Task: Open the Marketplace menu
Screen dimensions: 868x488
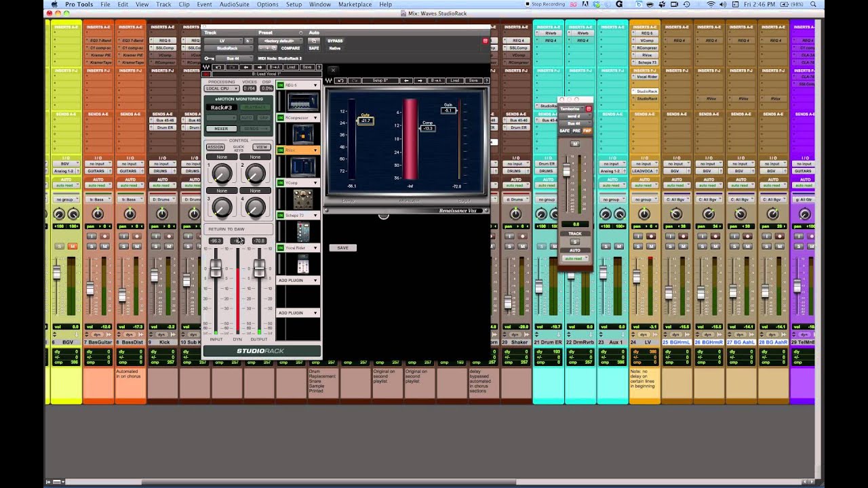Action: (355, 4)
